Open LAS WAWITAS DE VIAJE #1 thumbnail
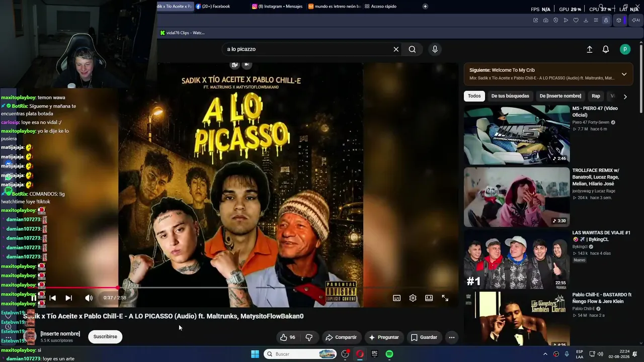644x362 pixels. 517,259
